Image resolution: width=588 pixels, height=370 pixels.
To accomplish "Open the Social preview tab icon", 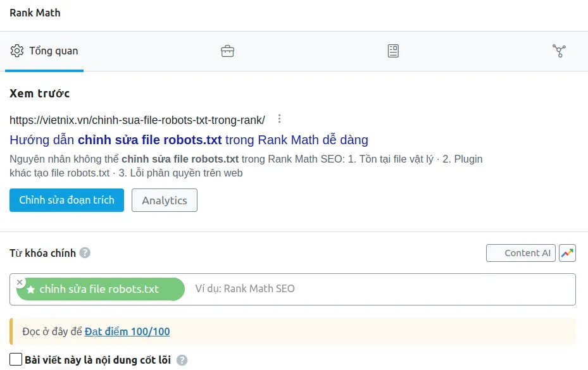I will pos(559,51).
